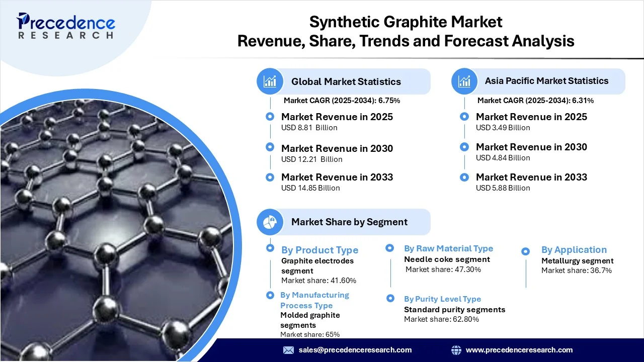Click Market share: 62.80% text
Viewport: 644px width, 362px height.
coord(442,319)
